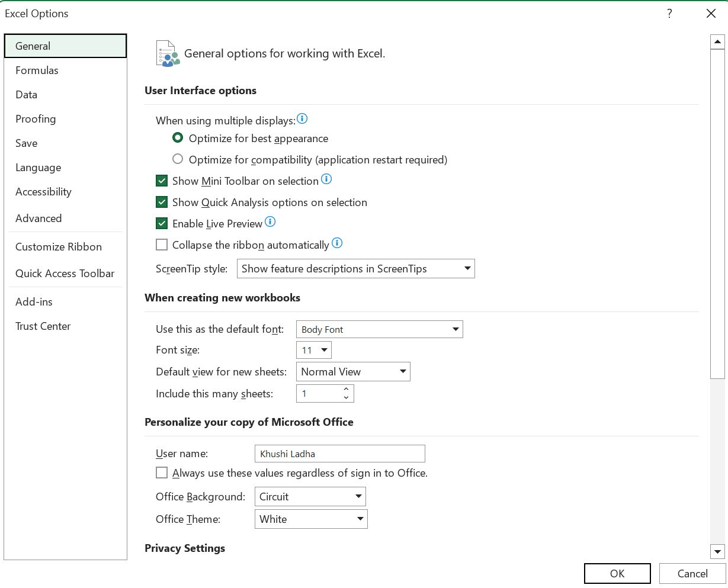Click the vertical scrollbar thumb
The height and width of the screenshot is (588, 728).
717,213
